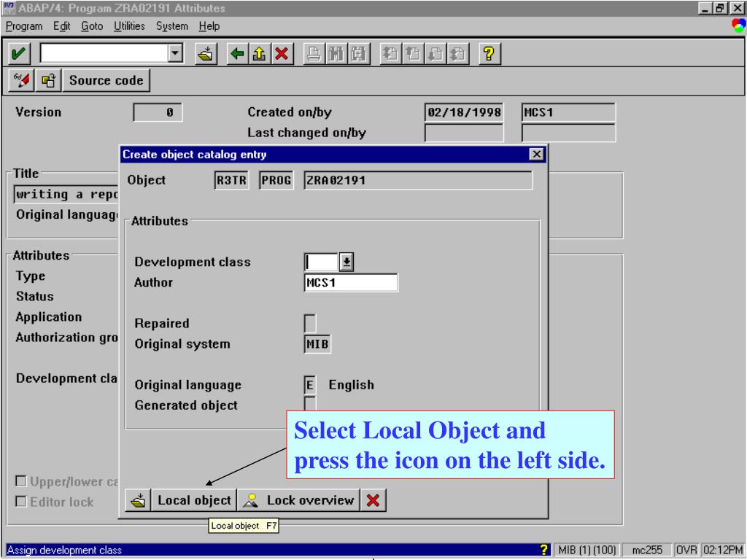Open the Program menu
747x560 pixels.
[x=24, y=26]
